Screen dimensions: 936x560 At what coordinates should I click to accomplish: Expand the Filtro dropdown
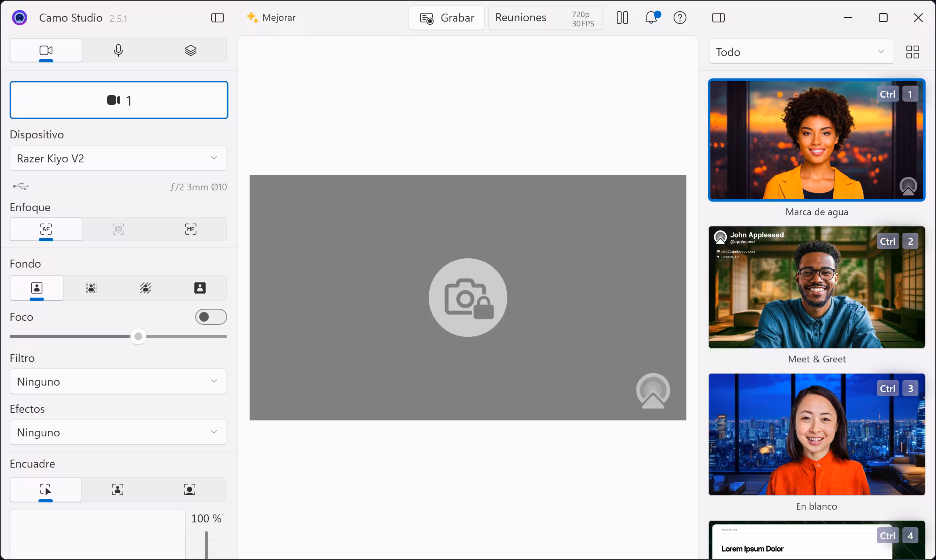point(118,382)
